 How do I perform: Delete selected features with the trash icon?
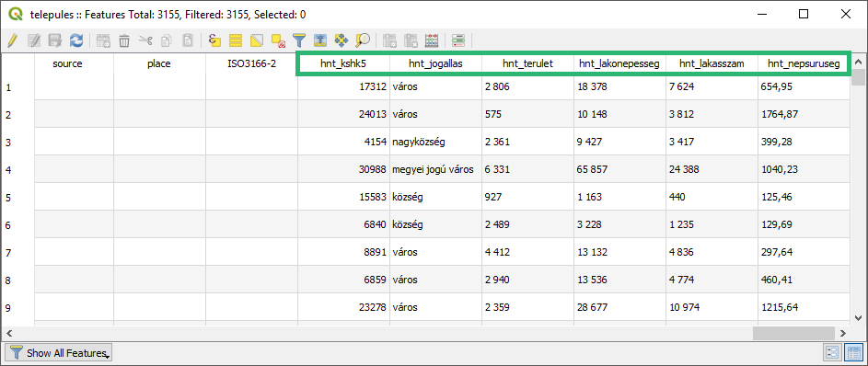tap(124, 40)
